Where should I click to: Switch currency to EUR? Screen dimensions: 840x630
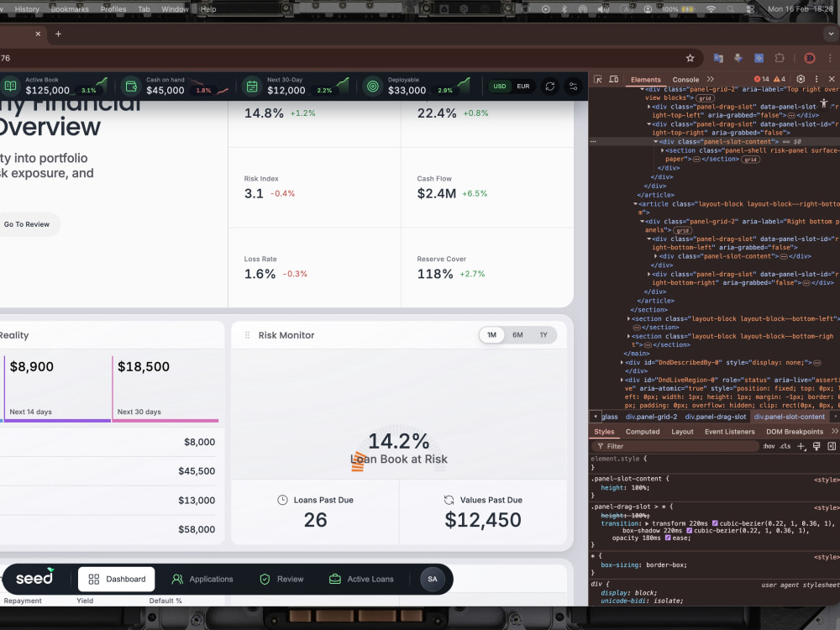click(x=522, y=87)
